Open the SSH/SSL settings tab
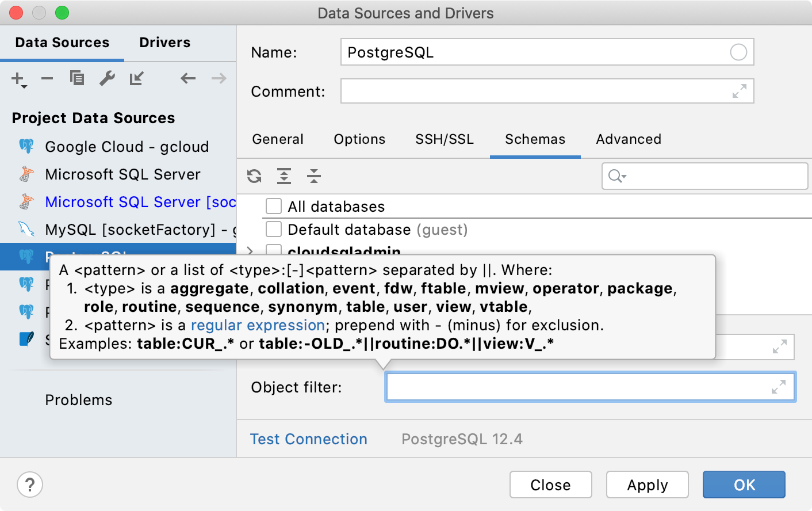This screenshot has height=511, width=812. point(444,139)
